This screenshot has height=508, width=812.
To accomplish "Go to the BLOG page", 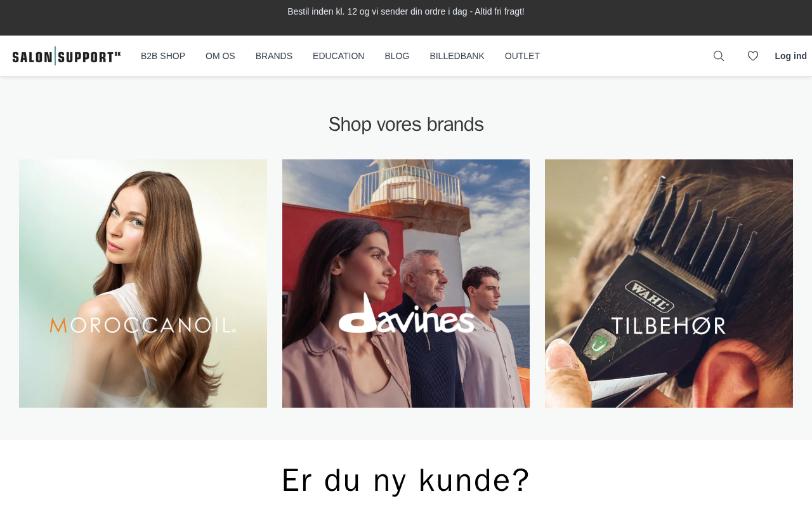I will coord(397,56).
